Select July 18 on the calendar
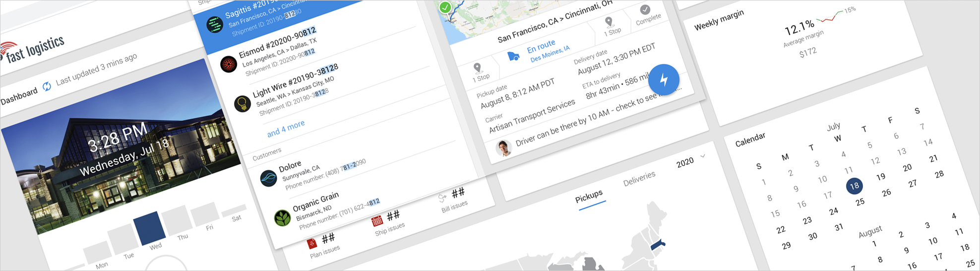 point(854,186)
